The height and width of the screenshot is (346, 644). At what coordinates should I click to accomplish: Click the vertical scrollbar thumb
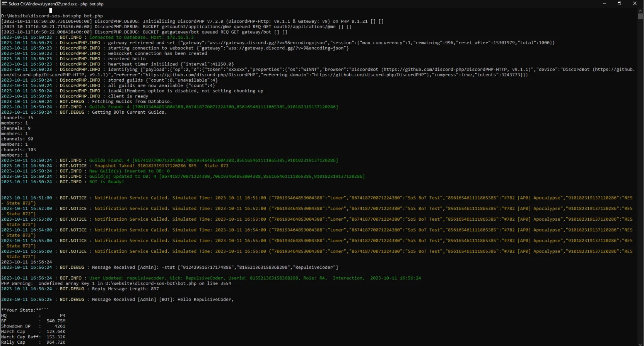click(641, 16)
